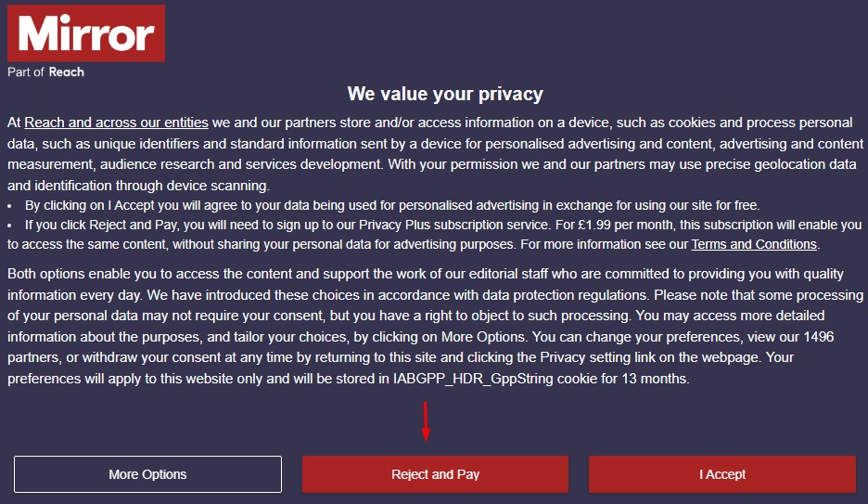
Task: Click the Part of Reach branding text
Action: pos(45,72)
